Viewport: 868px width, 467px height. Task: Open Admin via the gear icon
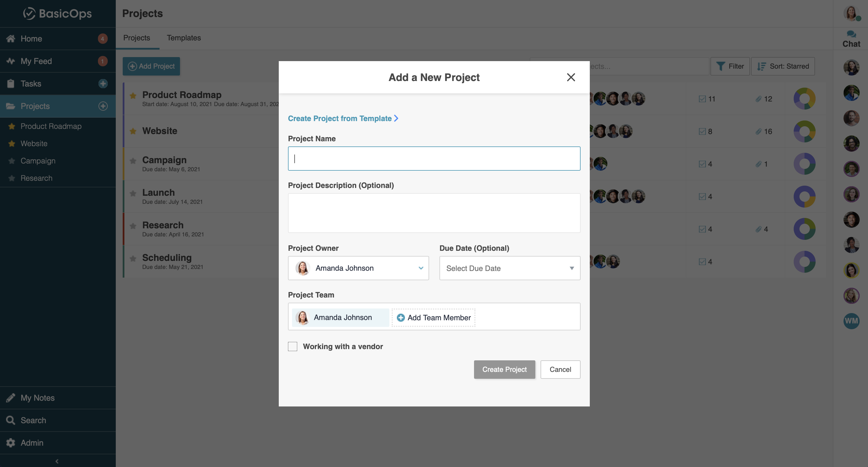point(11,443)
